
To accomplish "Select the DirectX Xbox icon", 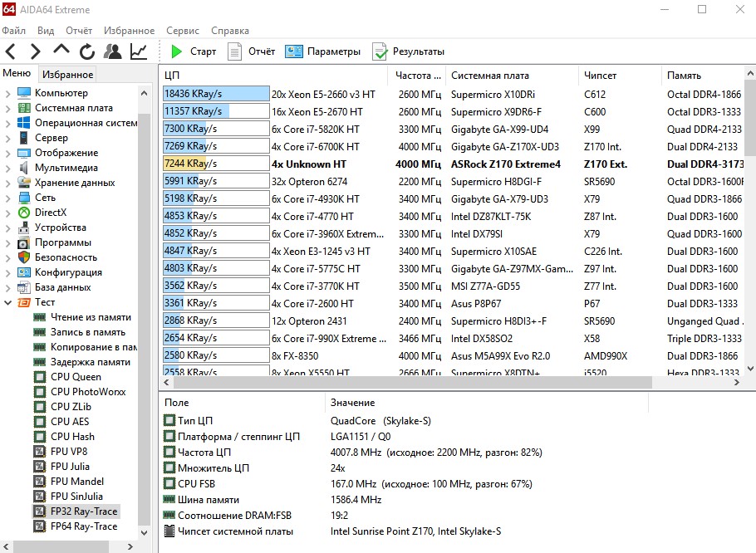I will tap(23, 213).
